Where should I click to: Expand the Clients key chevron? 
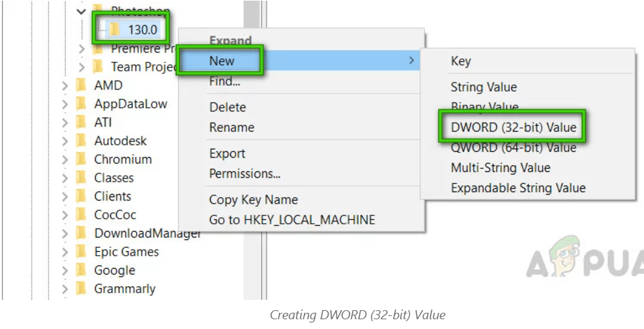tap(65, 196)
